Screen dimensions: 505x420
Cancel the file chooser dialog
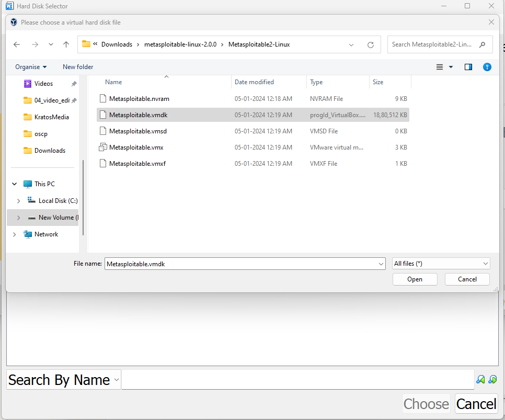467,279
